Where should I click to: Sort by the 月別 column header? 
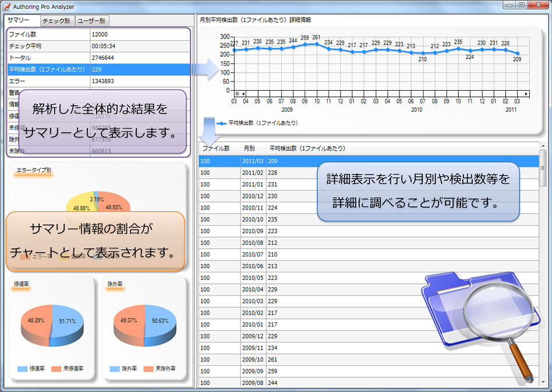[249, 149]
